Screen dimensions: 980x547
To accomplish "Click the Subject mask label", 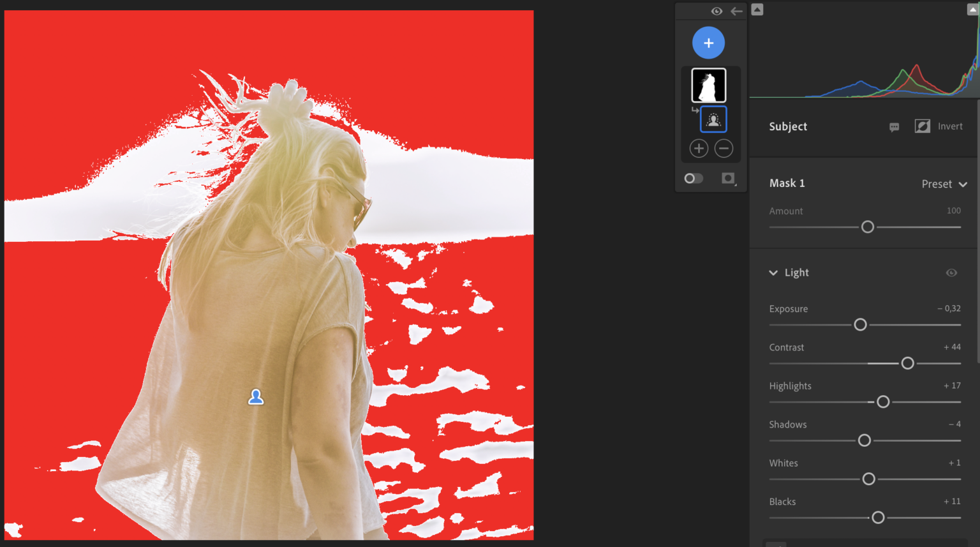I will [788, 126].
